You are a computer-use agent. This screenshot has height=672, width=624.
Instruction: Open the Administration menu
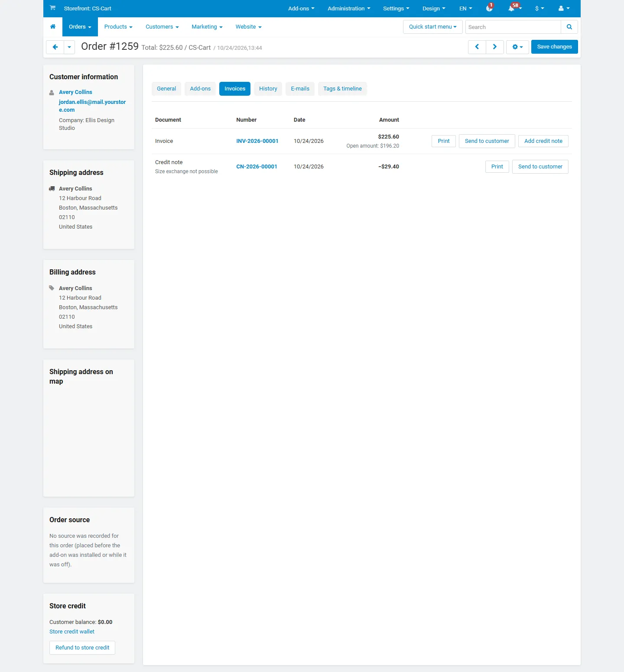(349, 8)
